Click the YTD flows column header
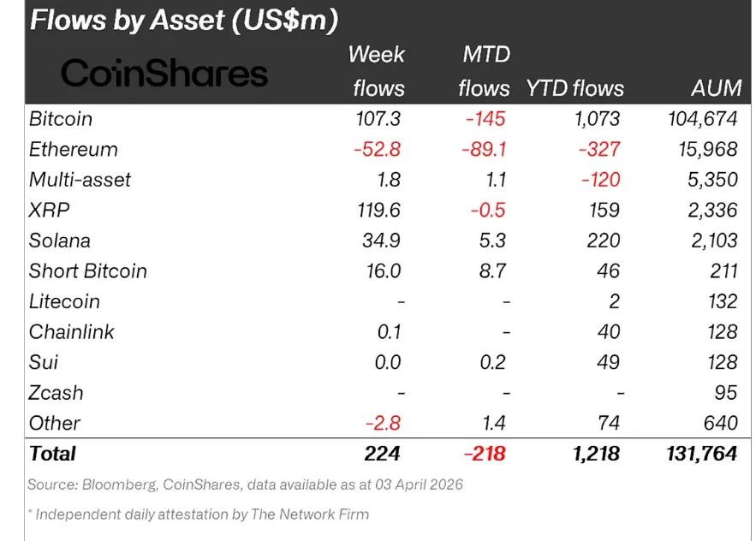 (x=575, y=88)
